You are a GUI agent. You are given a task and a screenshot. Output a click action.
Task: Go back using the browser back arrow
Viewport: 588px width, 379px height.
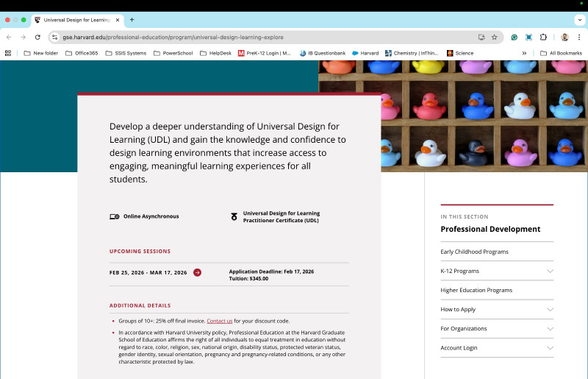pos(9,37)
